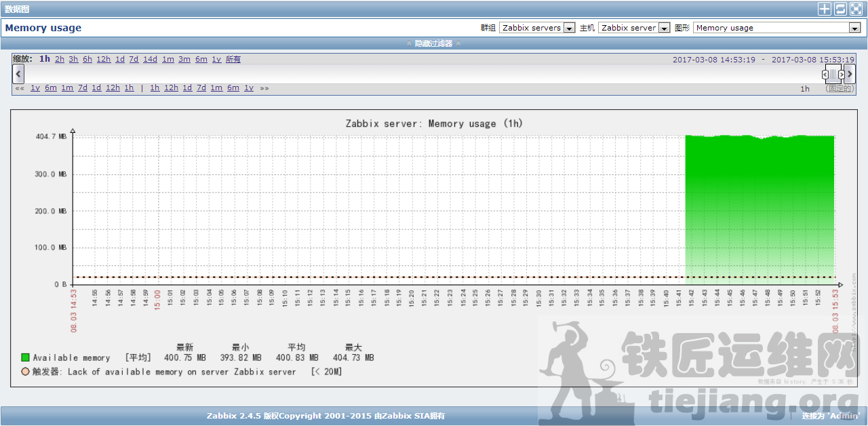868x426 pixels.
Task: Click the reset/refresh icon in the header bar
Action: [840, 9]
